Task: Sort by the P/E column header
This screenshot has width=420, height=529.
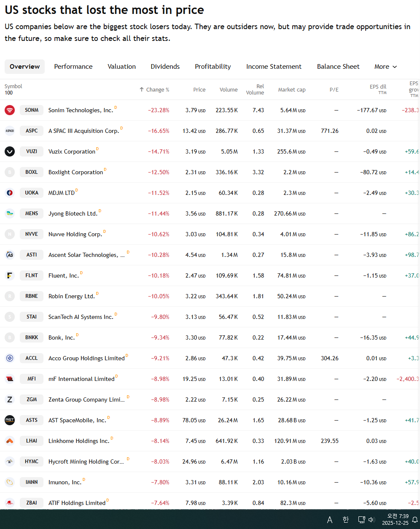Action: (334, 89)
